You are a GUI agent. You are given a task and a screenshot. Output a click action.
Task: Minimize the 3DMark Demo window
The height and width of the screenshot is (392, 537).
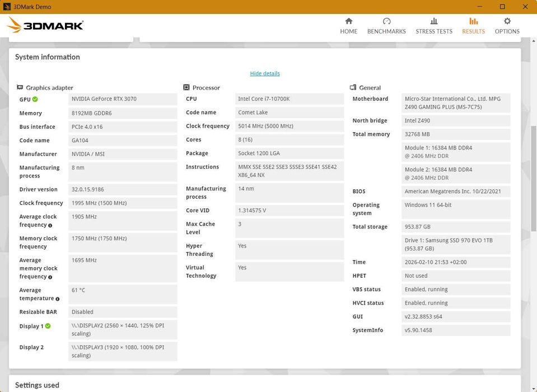coord(480,7)
